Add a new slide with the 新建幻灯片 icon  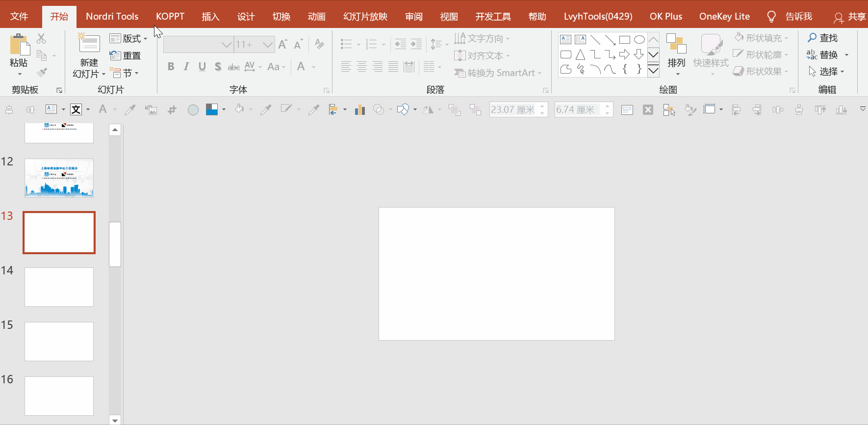click(x=89, y=43)
